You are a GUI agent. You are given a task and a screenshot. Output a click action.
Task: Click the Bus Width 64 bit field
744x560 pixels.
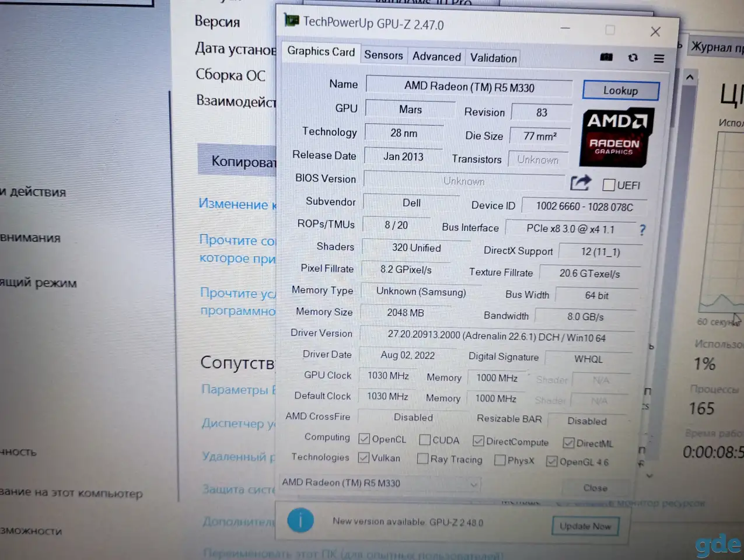[596, 296]
